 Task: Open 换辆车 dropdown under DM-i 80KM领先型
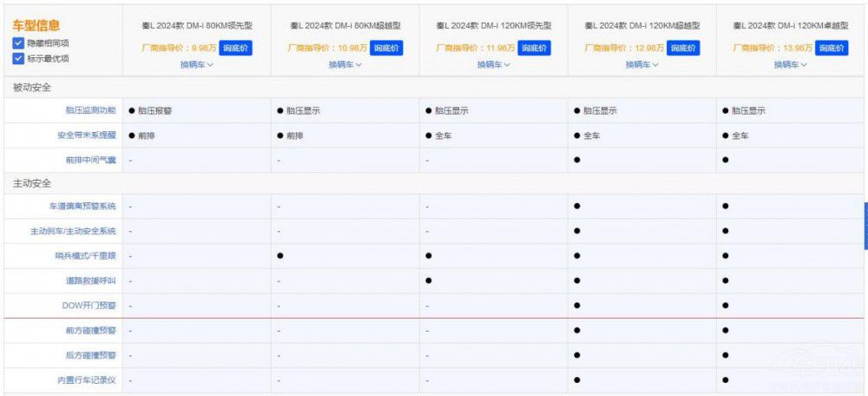click(196, 64)
